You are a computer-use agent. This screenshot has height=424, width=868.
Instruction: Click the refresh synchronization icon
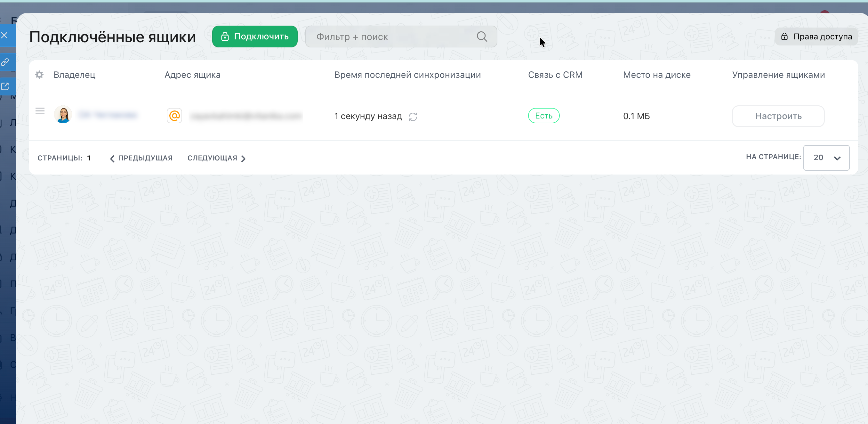413,117
